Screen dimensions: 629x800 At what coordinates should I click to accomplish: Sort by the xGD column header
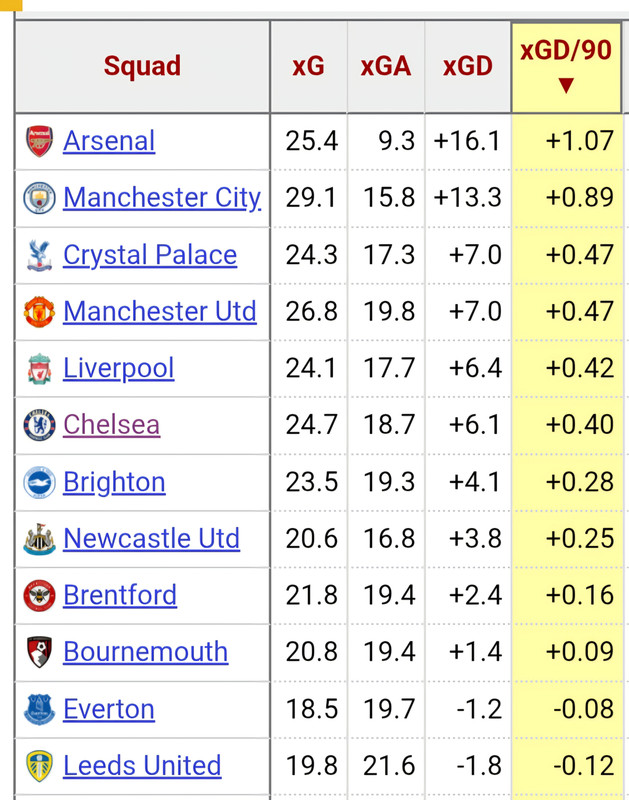[x=468, y=67]
